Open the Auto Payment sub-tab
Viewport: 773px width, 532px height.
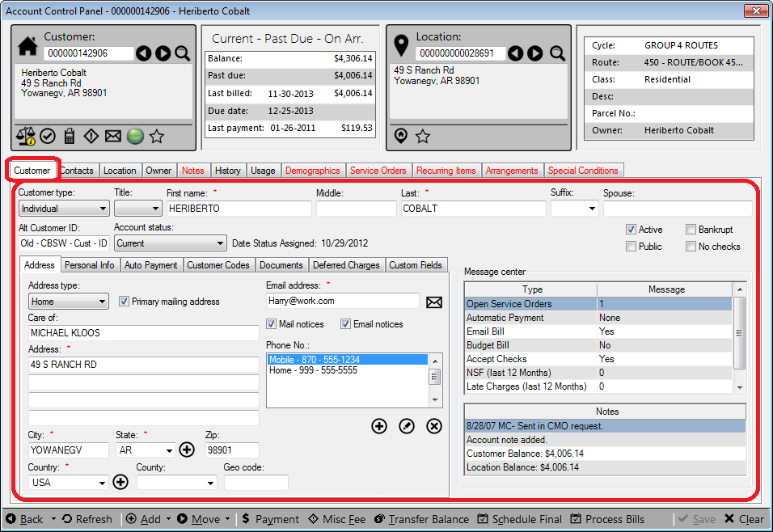[x=151, y=265]
